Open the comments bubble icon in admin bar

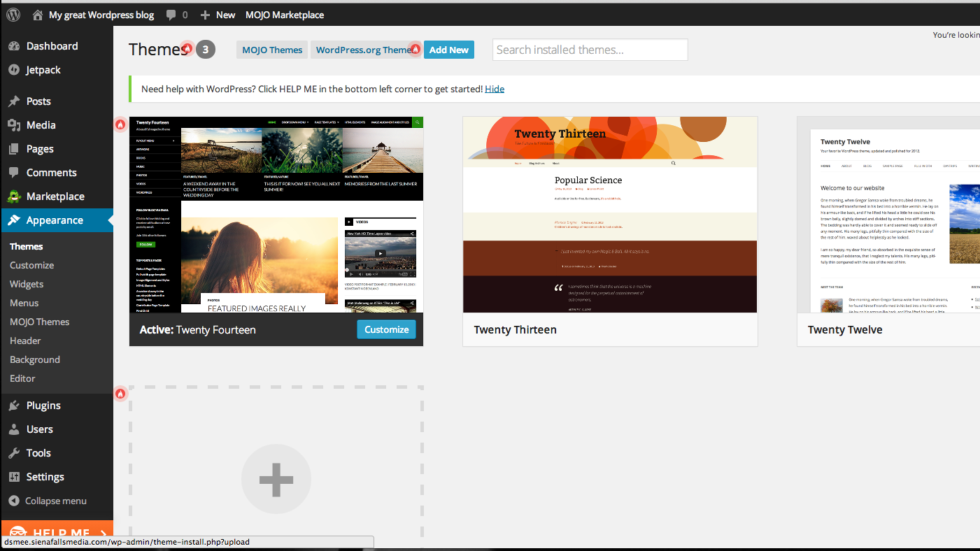click(171, 15)
